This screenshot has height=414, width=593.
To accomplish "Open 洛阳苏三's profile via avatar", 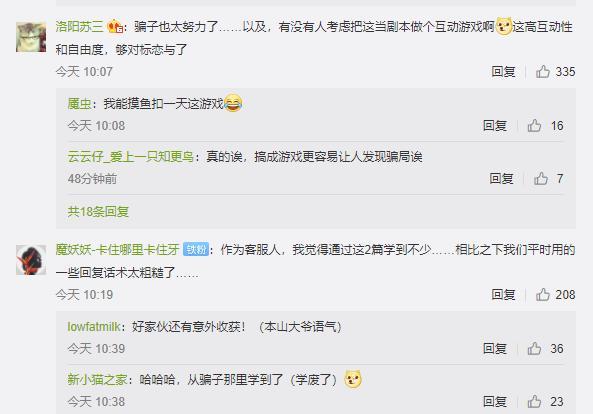I will click(x=31, y=37).
